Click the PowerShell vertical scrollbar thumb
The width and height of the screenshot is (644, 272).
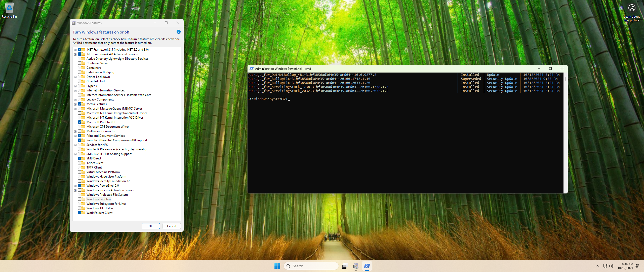coord(566,79)
